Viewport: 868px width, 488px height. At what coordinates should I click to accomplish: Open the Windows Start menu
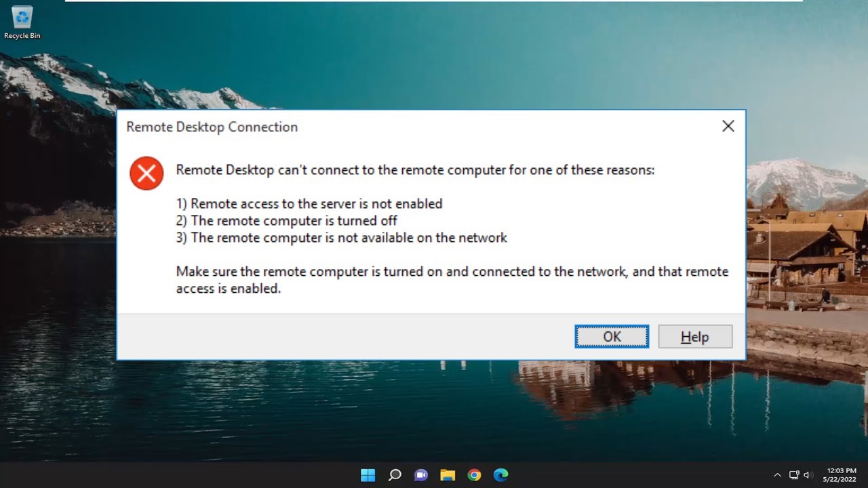pyautogui.click(x=368, y=474)
